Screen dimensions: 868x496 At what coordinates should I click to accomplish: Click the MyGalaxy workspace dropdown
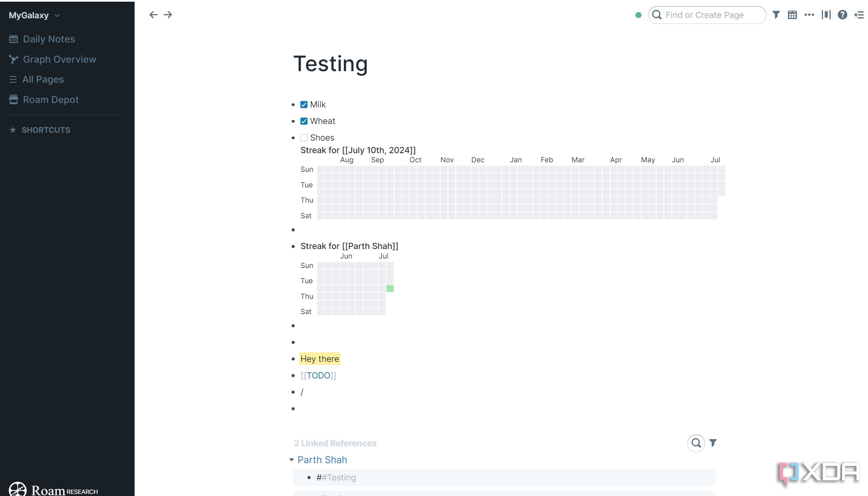point(33,15)
